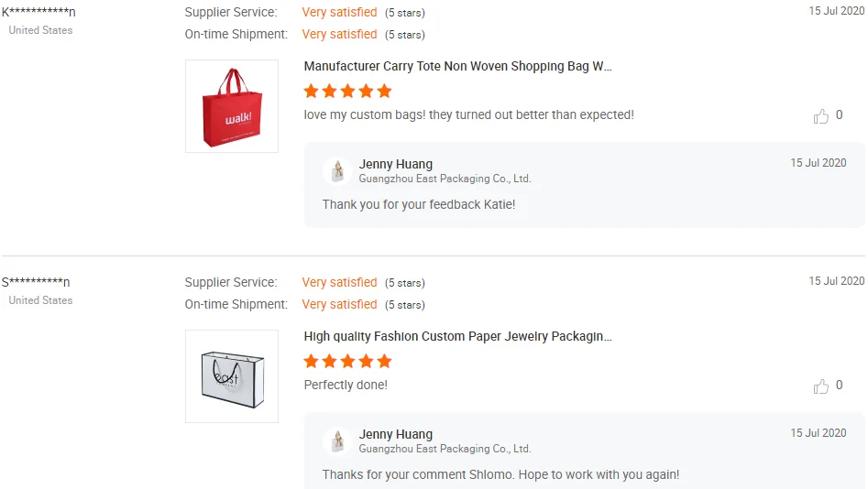Click Guangzhou East Packaging Co., Ltd. in second reply
Image resolution: width=868 pixels, height=489 pixels.
pos(445,449)
